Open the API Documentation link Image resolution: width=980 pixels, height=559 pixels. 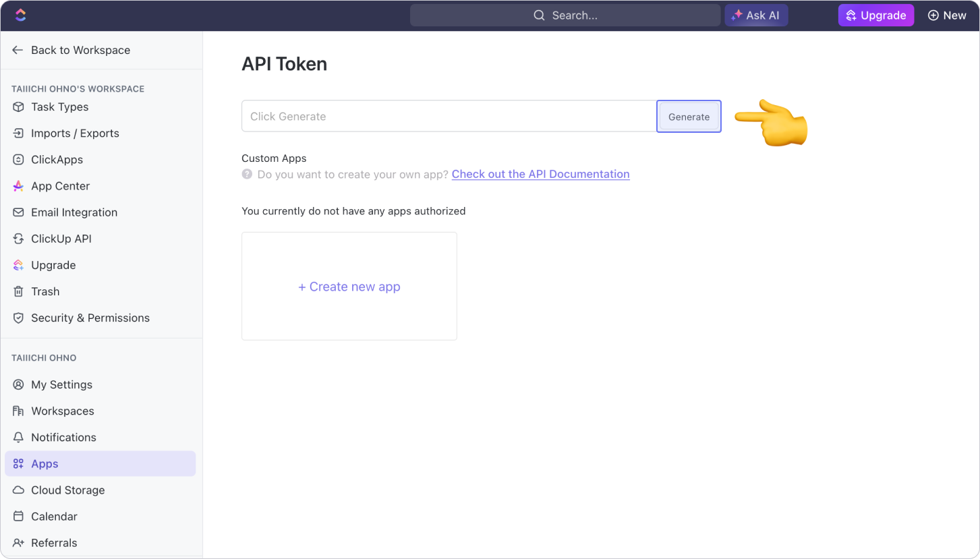[x=540, y=174]
